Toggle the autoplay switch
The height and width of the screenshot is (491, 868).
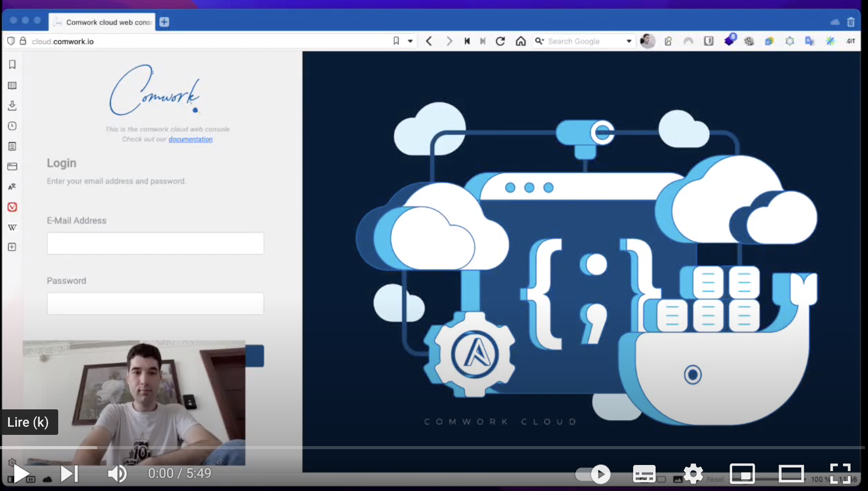coord(593,474)
